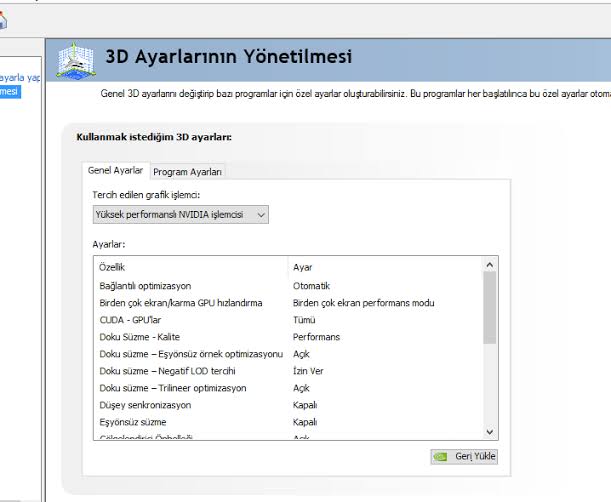Click the Tümü value for CUDA
Viewport: 611px width, 502px height.
[304, 320]
